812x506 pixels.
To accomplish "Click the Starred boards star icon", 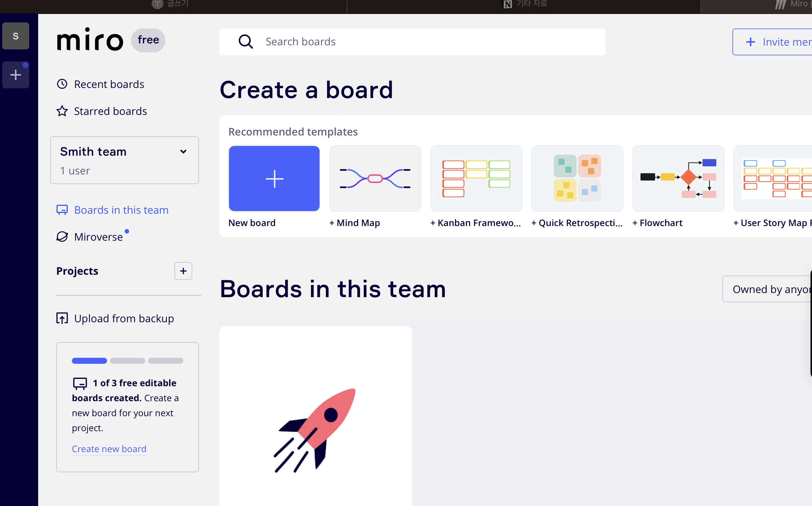I will (62, 111).
